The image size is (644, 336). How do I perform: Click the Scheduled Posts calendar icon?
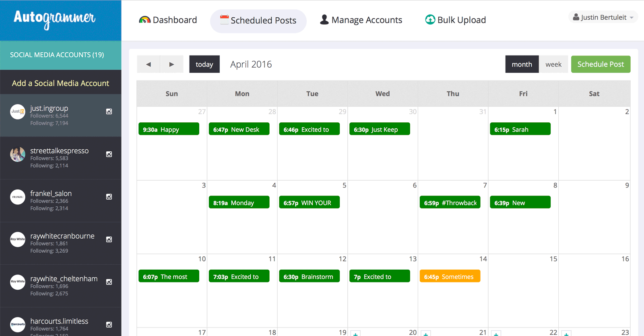pyautogui.click(x=224, y=19)
